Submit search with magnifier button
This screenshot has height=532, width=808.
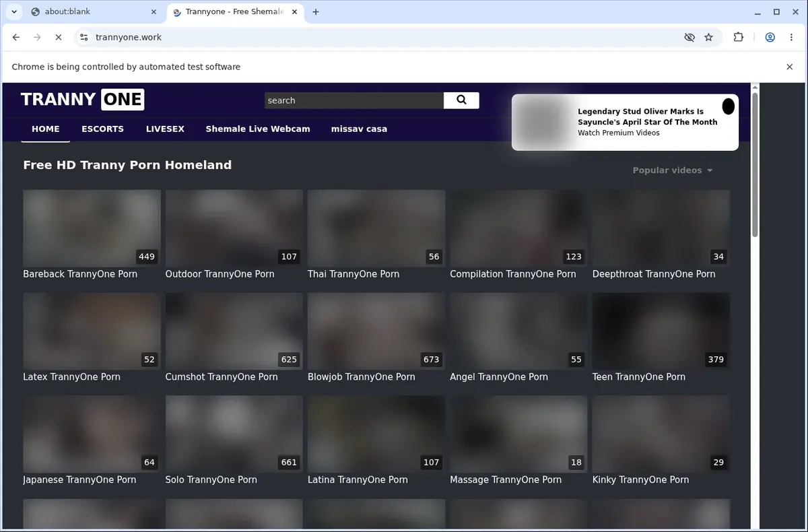coord(461,100)
